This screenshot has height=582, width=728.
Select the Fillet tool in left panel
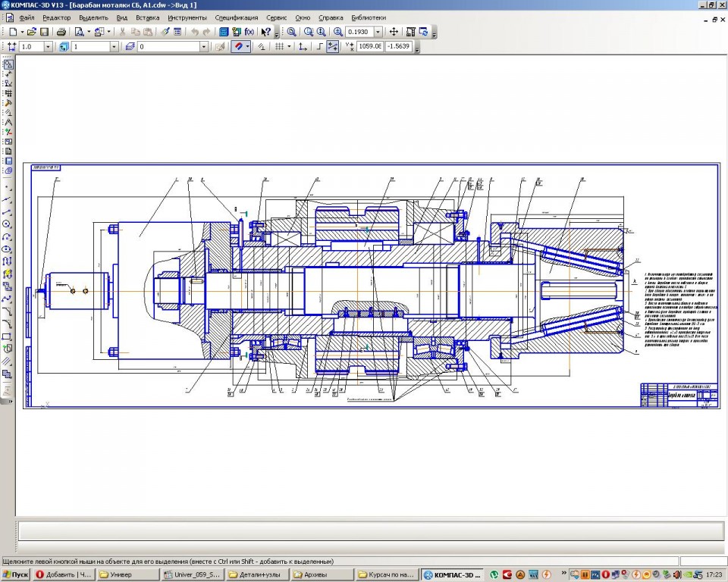coord(8,324)
